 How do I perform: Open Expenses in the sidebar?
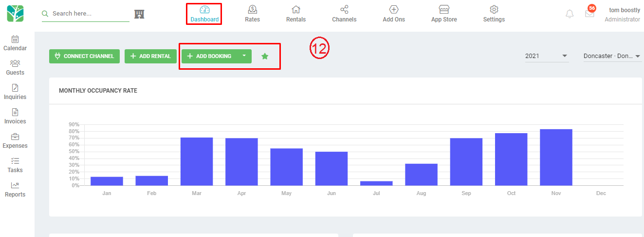(x=15, y=141)
